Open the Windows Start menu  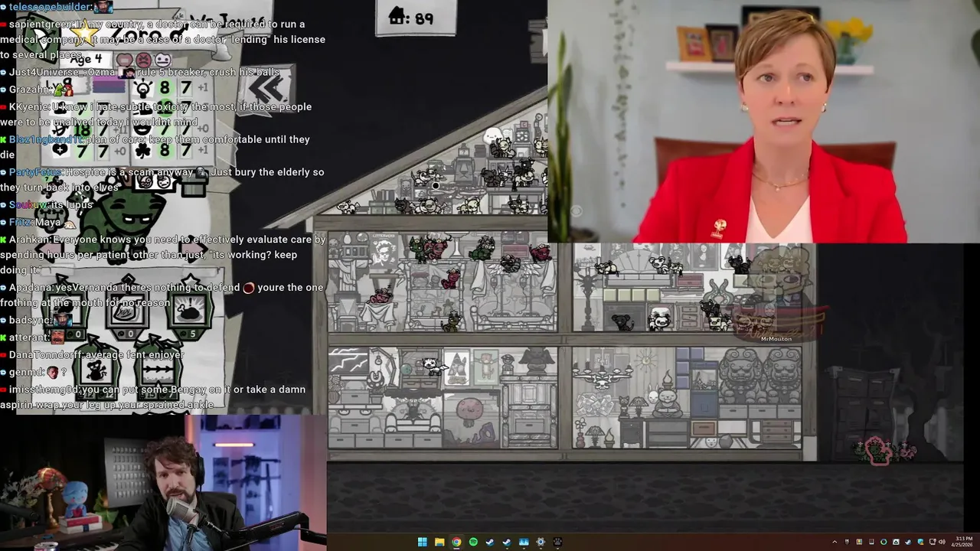[x=422, y=542]
